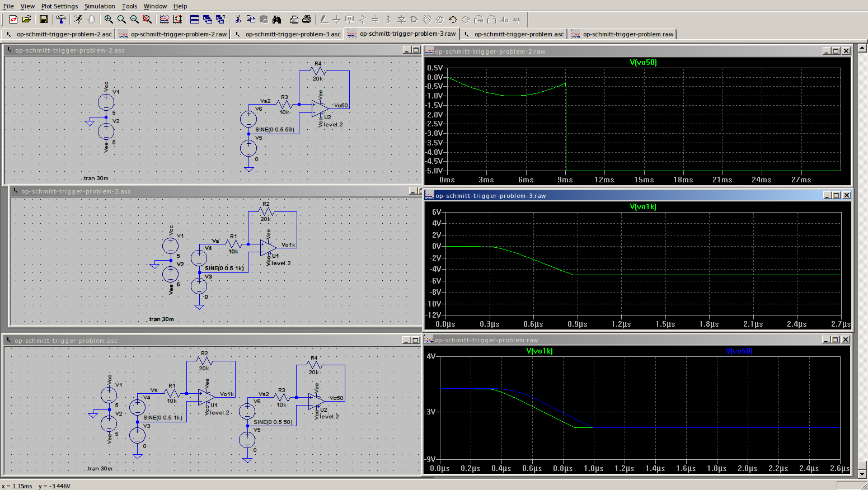
Task: Click the Undo arrow icon
Action: 453,20
